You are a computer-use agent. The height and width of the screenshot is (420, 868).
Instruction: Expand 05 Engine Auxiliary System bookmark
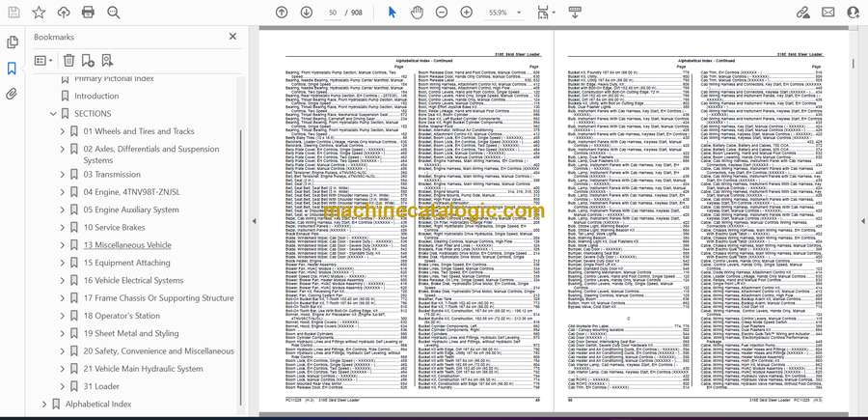62,210
